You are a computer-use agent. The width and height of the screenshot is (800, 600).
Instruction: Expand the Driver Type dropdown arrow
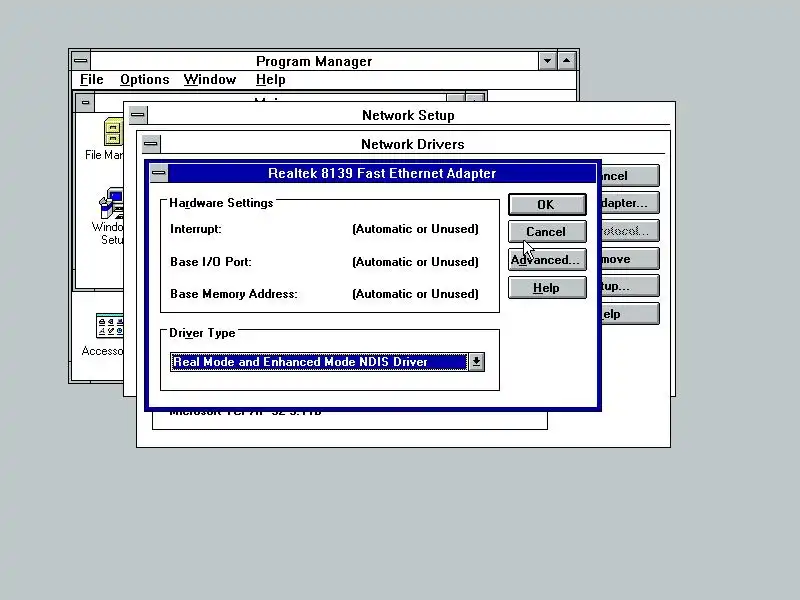(x=476, y=362)
